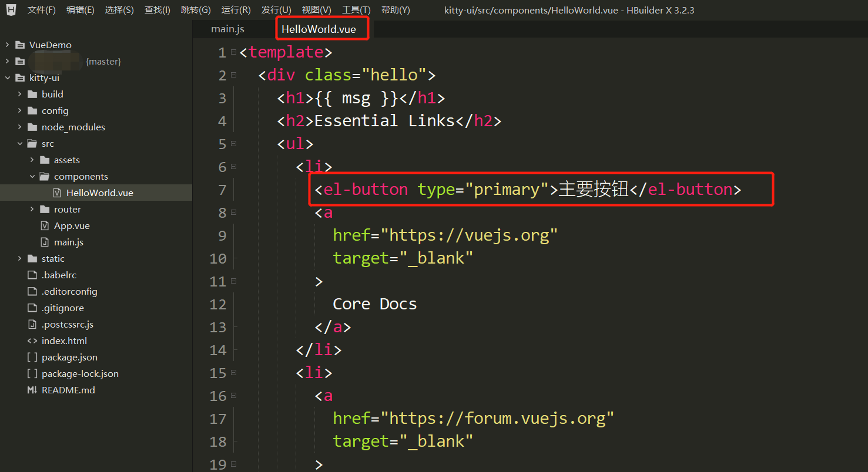Click the HBuilder X logo icon
This screenshot has width=868, height=472.
pos(11,9)
